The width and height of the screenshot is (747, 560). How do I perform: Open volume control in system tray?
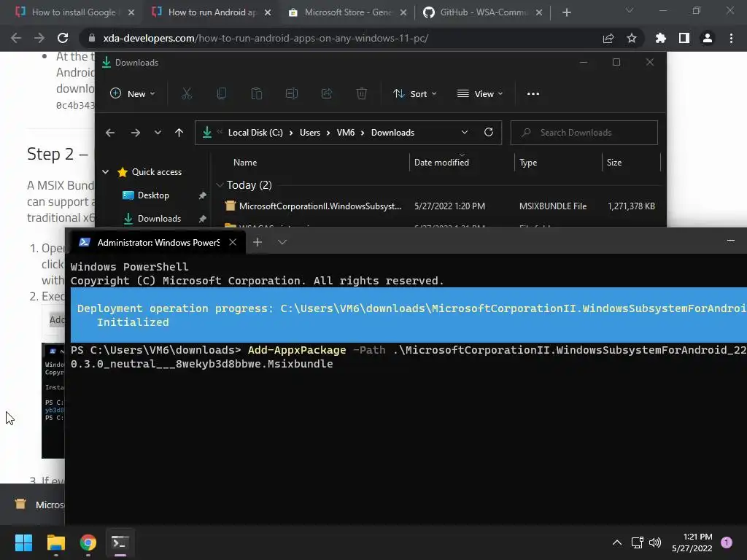pyautogui.click(x=655, y=542)
